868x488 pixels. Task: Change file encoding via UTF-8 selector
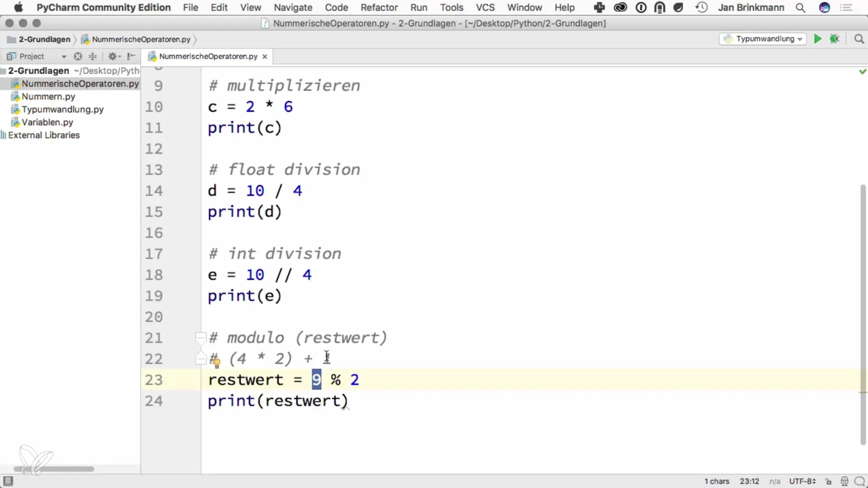tap(802, 482)
